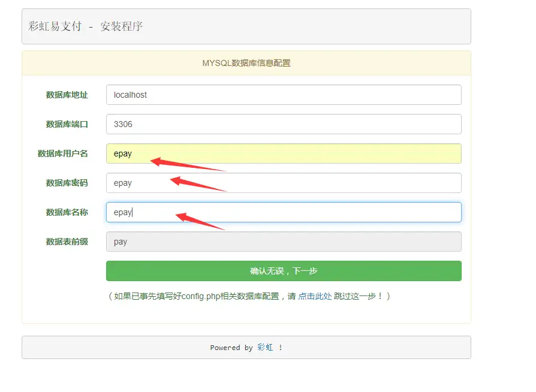Select the 数据库用户名 label
This screenshot has height=392, width=536.
click(62, 153)
